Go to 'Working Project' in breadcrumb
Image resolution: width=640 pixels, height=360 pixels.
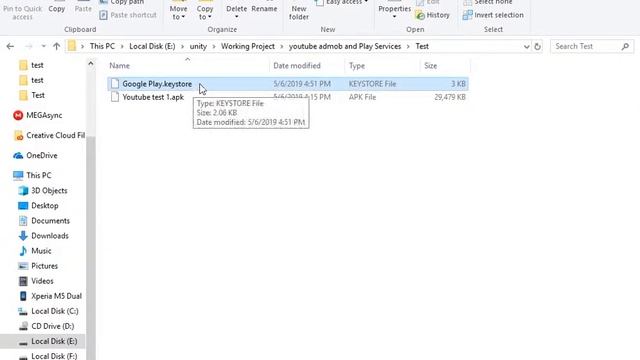[248, 47]
